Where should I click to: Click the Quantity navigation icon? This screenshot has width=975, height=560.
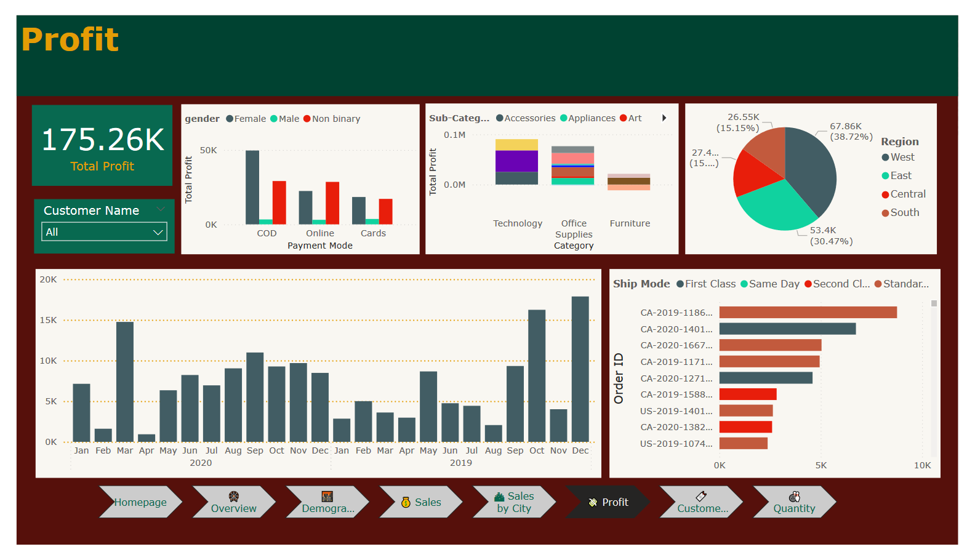pos(795,497)
